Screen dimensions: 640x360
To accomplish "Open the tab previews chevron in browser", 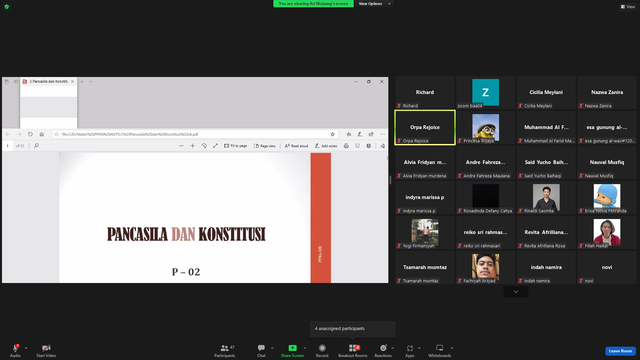I will (91, 82).
